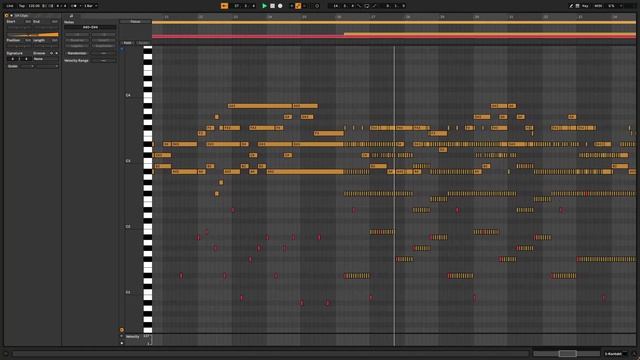Image resolution: width=640 pixels, height=360 pixels.
Task: Start playback with the green Play button
Action: coord(264,6)
